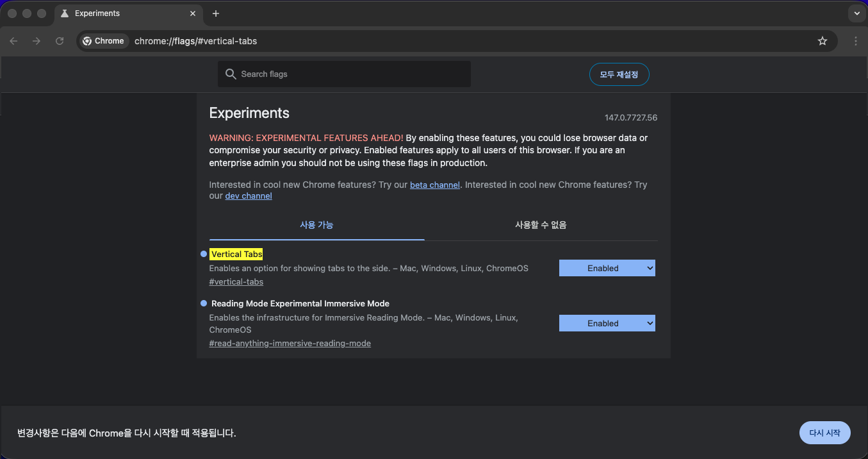Click the magnifier icon in Search flags
Screen dimensions: 868x459
tap(231, 74)
